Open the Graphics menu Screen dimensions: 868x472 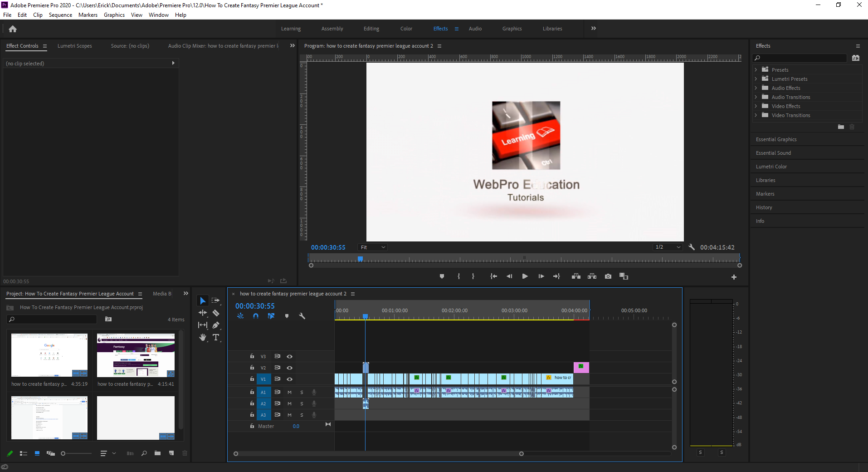tap(114, 15)
